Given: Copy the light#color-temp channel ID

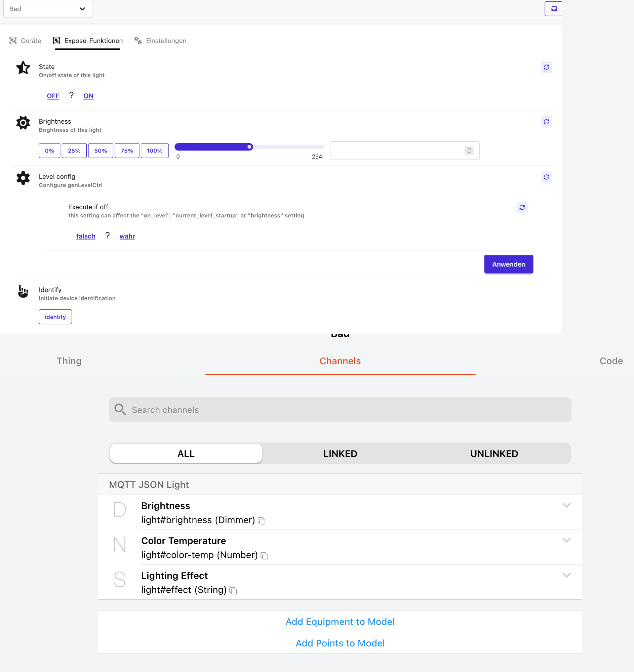Looking at the screenshot, I should pos(265,556).
